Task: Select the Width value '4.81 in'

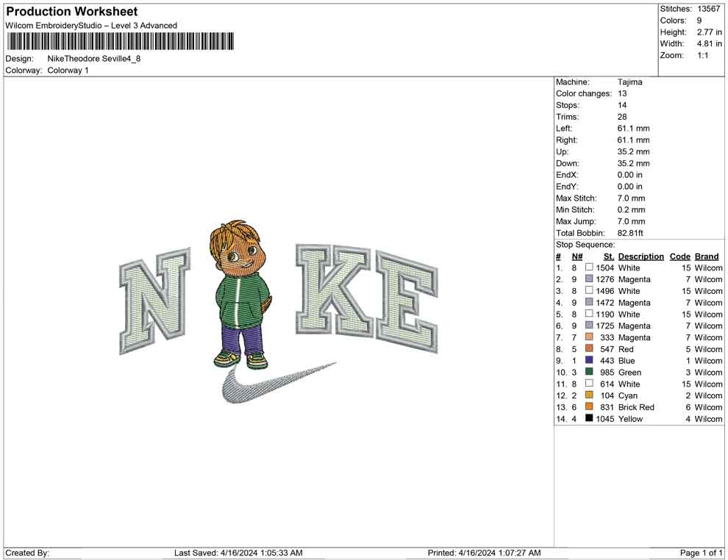Action: point(710,43)
